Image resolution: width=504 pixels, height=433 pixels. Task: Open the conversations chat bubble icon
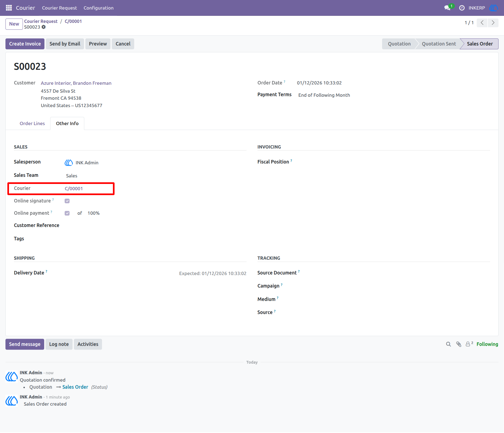[x=447, y=8]
